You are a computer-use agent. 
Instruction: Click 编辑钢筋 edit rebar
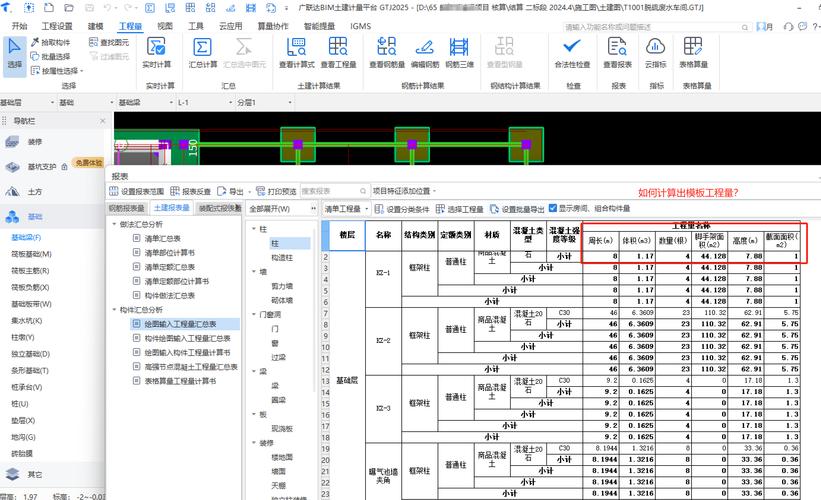click(x=425, y=53)
